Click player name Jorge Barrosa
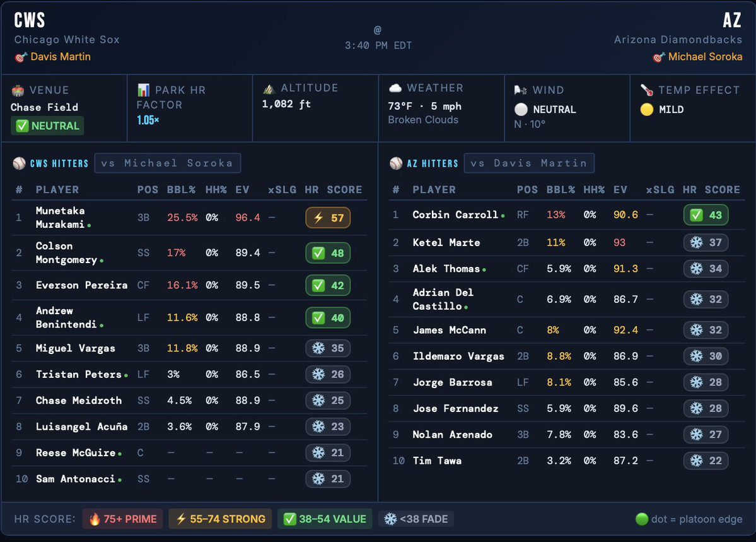The height and width of the screenshot is (542, 756). coord(452,382)
